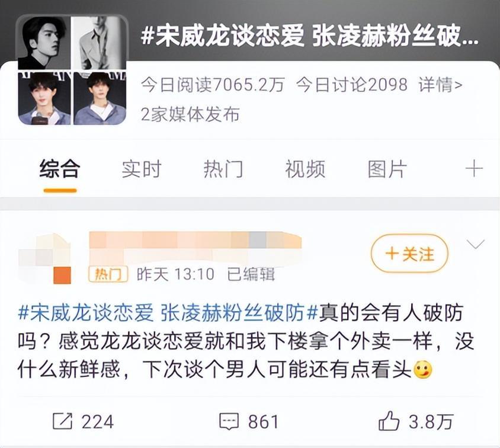Open the topic cover photo collage
Viewport: 500px width, 448px height.
pos(73,70)
